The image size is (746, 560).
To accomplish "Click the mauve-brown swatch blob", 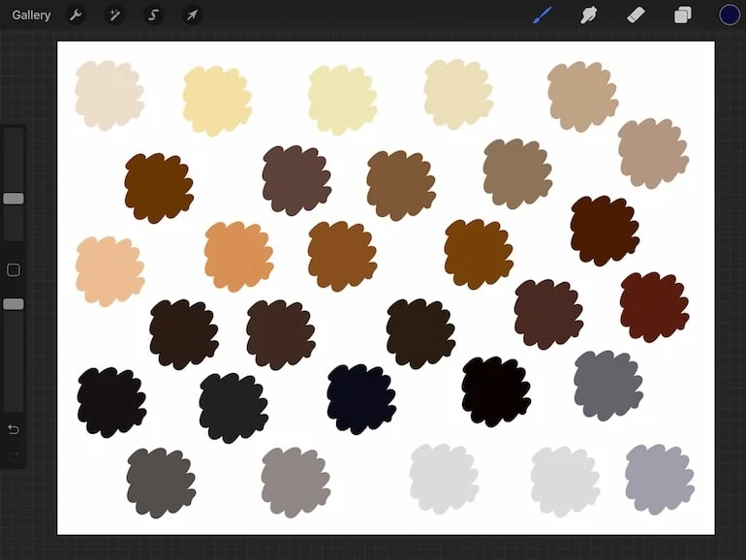I will (x=296, y=181).
